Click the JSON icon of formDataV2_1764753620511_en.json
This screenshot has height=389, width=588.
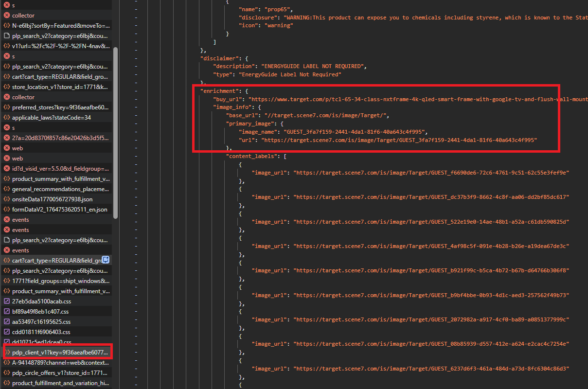tap(7, 210)
